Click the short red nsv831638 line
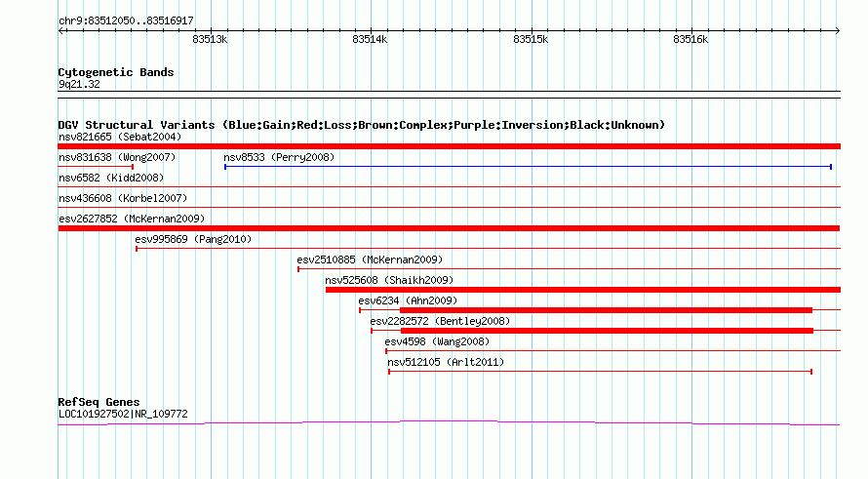The height and width of the screenshot is (479, 868). (96, 167)
